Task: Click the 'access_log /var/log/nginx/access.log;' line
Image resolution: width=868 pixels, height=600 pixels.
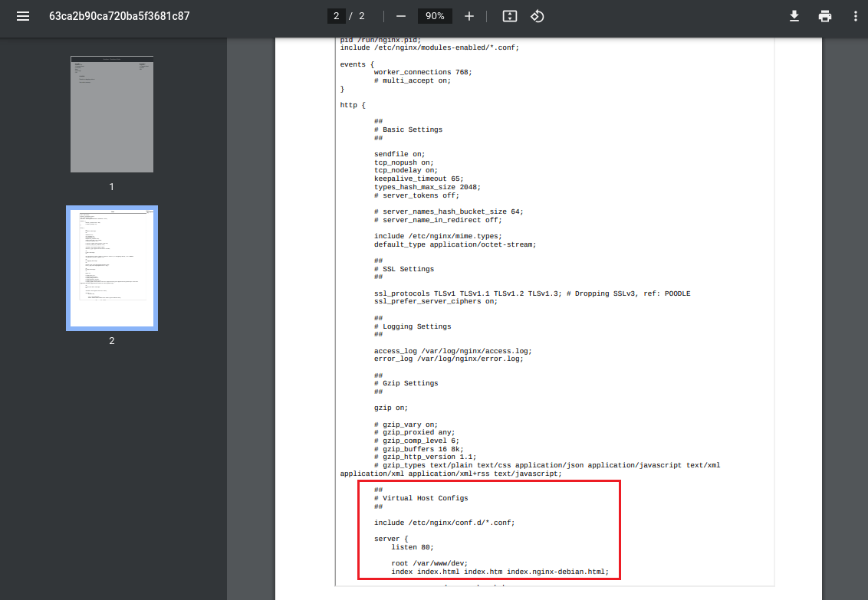Action: coord(453,351)
